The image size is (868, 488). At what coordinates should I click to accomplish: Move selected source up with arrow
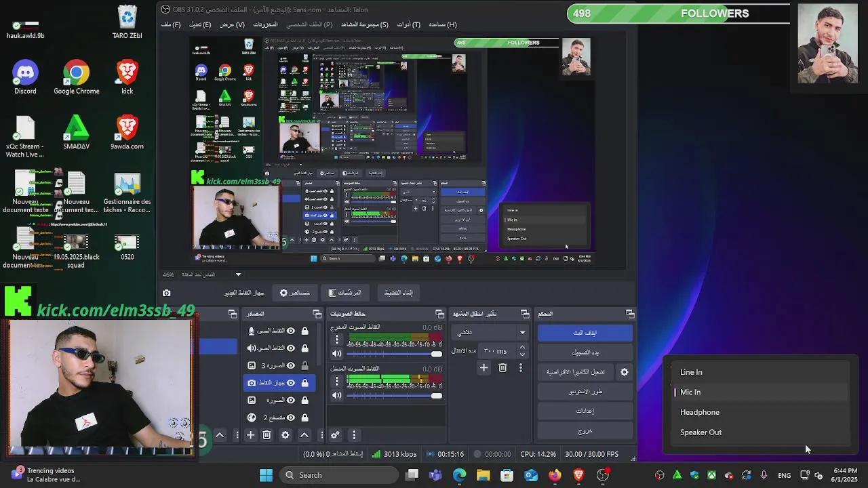(x=304, y=435)
